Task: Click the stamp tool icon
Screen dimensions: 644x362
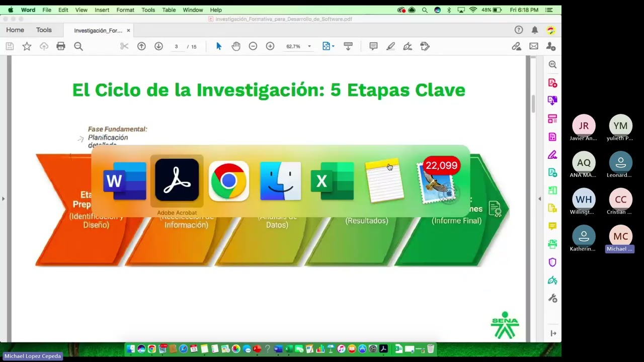Action: [425, 46]
